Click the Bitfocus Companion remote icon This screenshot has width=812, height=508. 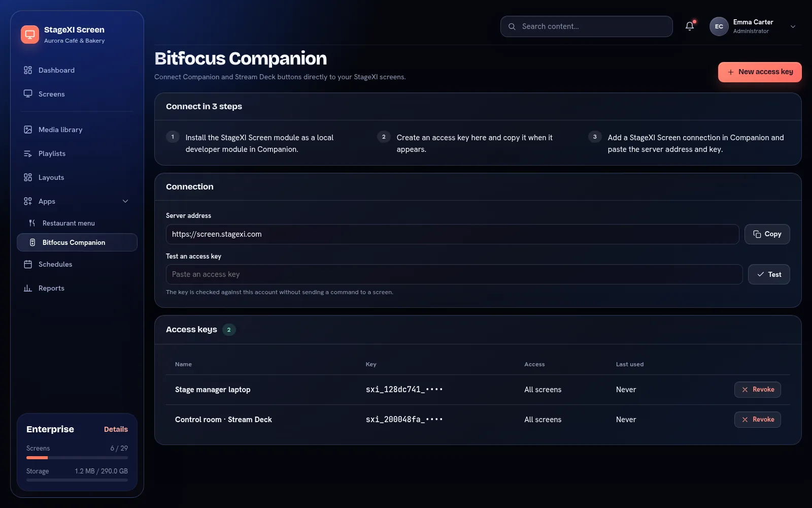tap(32, 242)
